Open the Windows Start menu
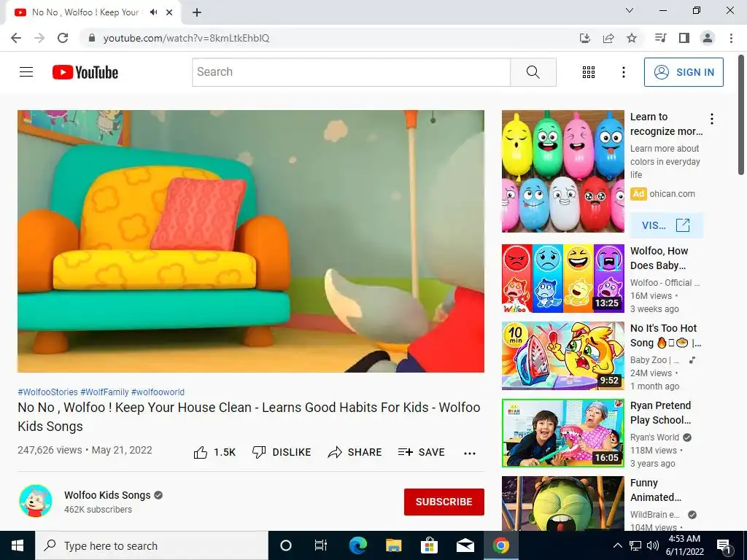 tap(18, 545)
